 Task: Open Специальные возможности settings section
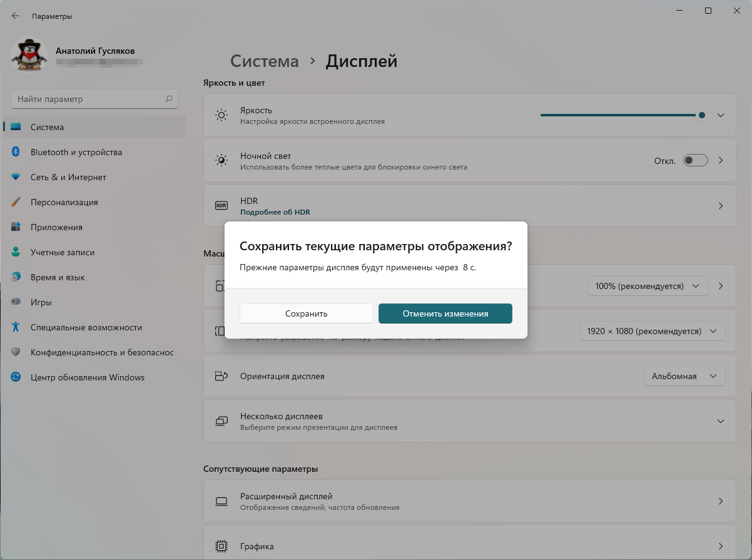[x=86, y=327]
